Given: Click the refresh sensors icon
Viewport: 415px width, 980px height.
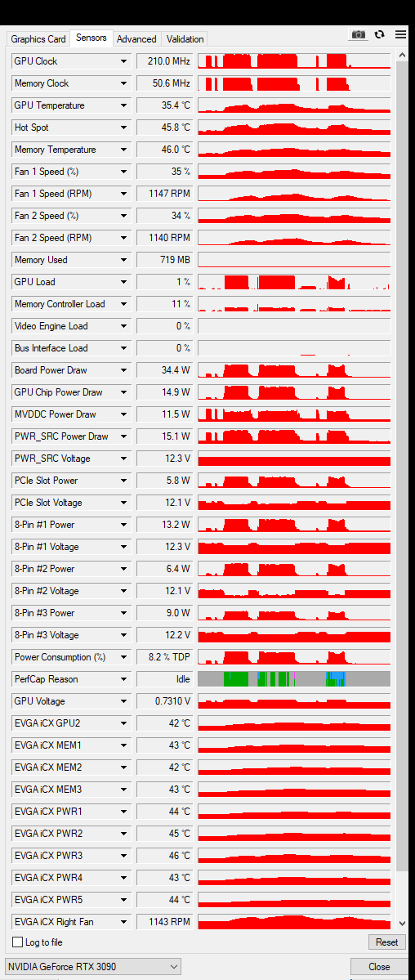Looking at the screenshot, I should coord(379,35).
